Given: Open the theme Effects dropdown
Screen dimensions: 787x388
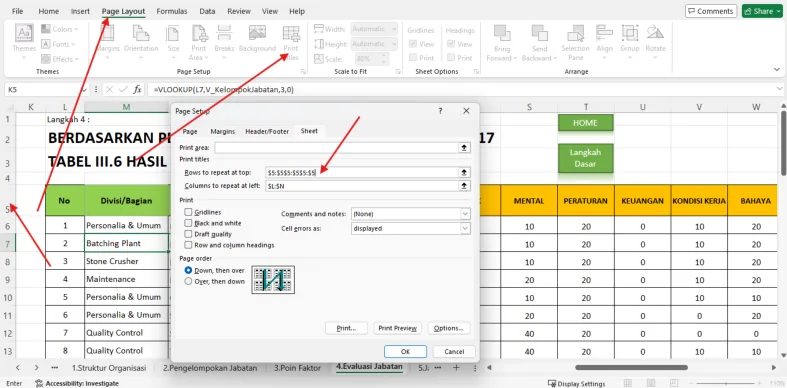Looking at the screenshot, I should 59,59.
